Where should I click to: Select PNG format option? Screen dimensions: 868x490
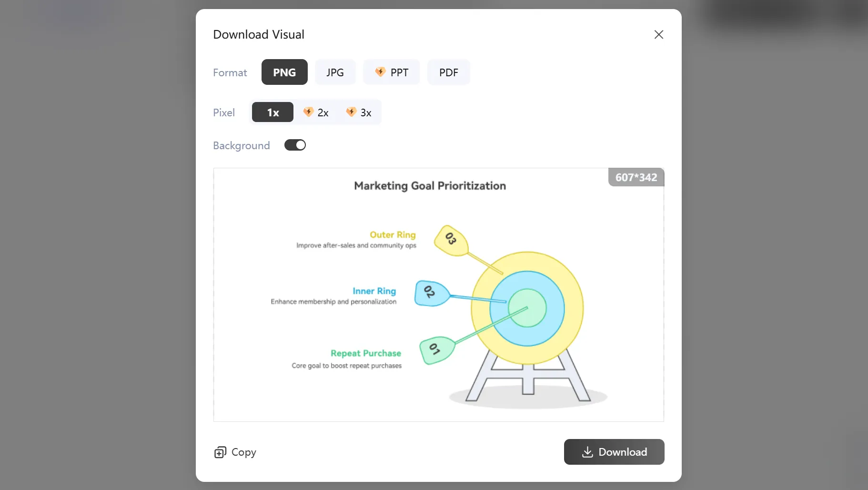(284, 72)
